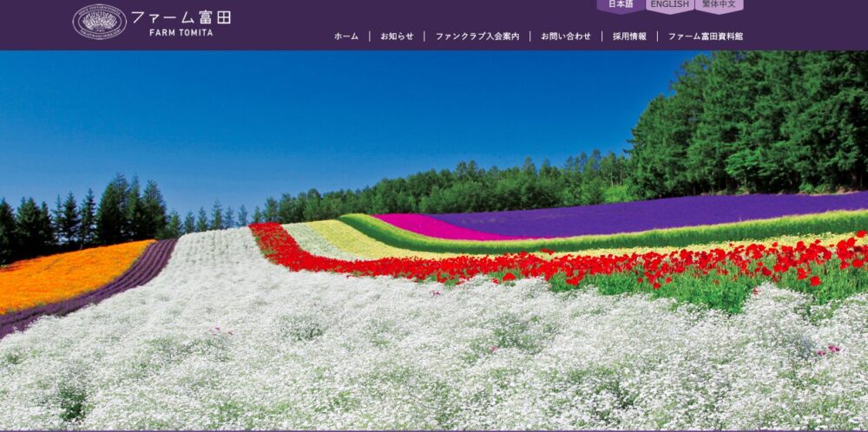Click the FARM TOMITA subtitle text
This screenshot has height=432, width=868.
(181, 32)
